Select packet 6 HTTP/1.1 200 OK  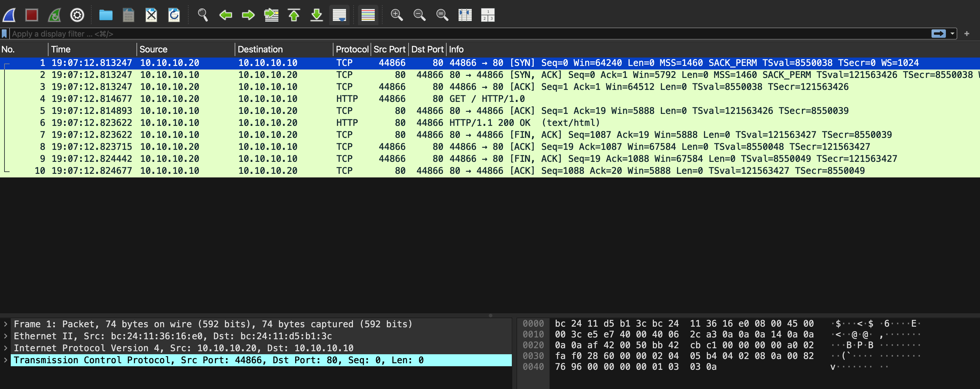point(490,123)
